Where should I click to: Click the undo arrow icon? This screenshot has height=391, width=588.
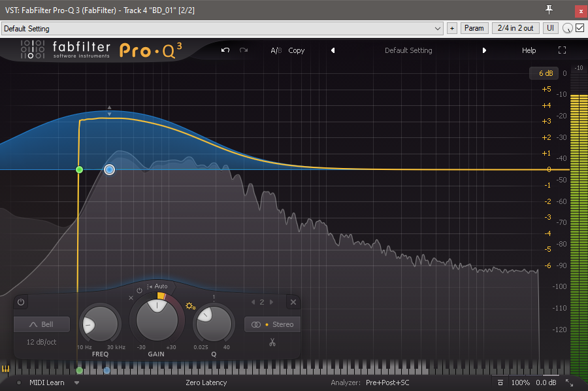click(225, 50)
